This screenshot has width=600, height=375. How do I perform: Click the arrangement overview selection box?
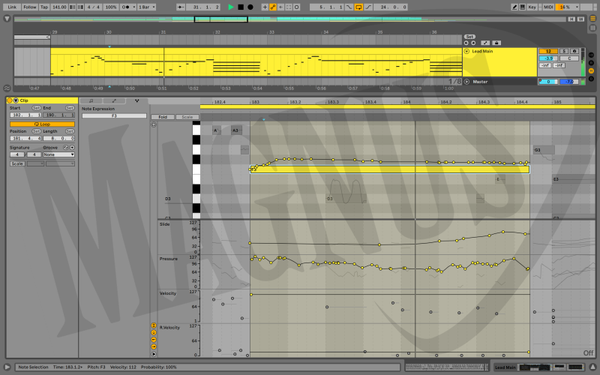point(221,19)
